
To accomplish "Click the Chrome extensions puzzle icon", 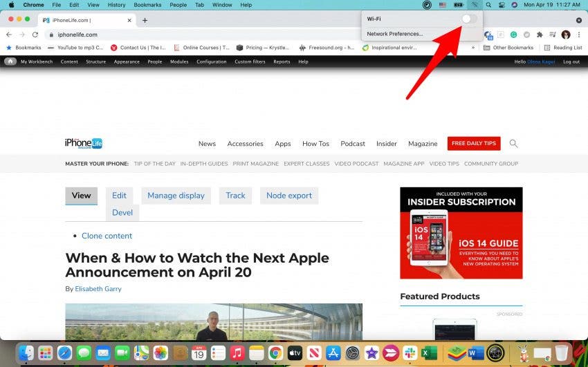I will pyautogui.click(x=540, y=35).
